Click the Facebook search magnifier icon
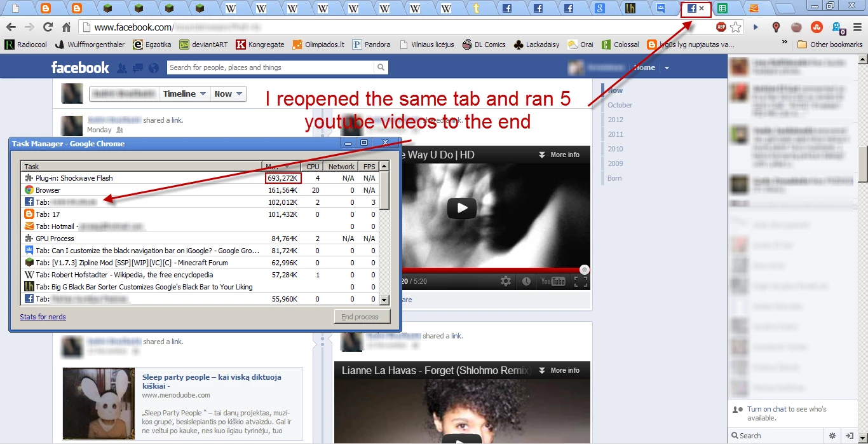This screenshot has width=868, height=444. tap(381, 67)
